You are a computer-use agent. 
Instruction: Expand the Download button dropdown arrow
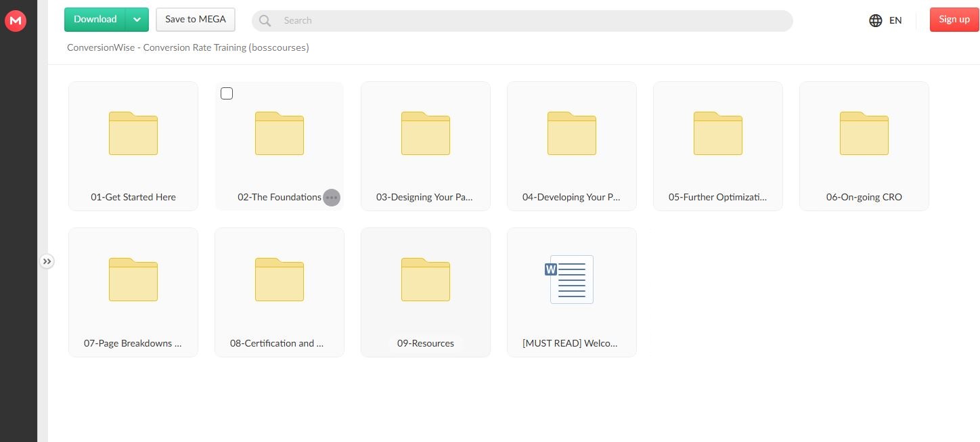[137, 20]
